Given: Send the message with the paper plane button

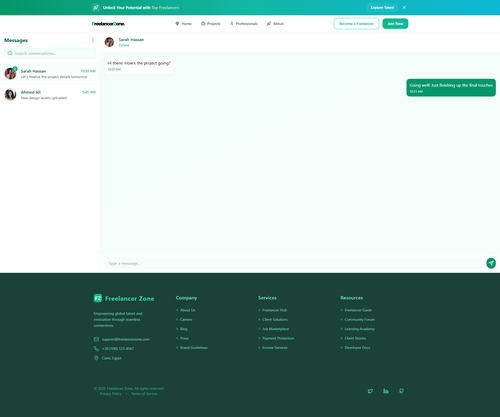Looking at the screenshot, I should pyautogui.click(x=491, y=263).
